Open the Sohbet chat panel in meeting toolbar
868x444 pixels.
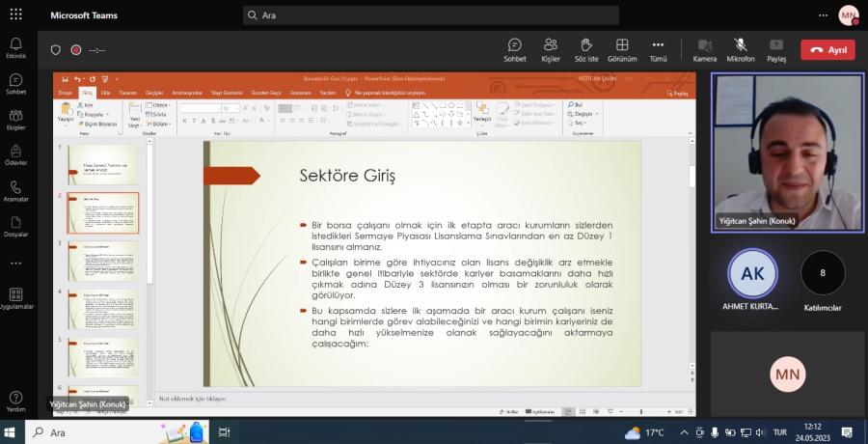point(514,49)
